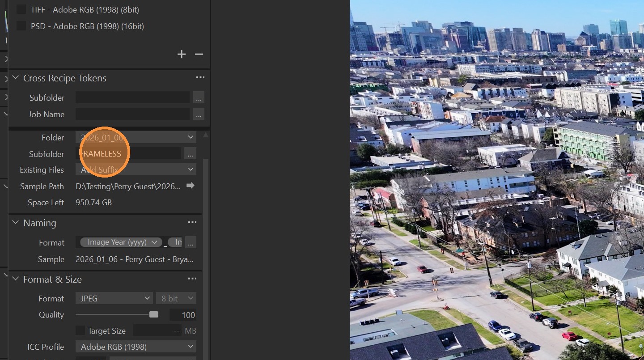Open the JPEG file format dropdown
Image resolution: width=644 pixels, height=360 pixels.
[114, 298]
